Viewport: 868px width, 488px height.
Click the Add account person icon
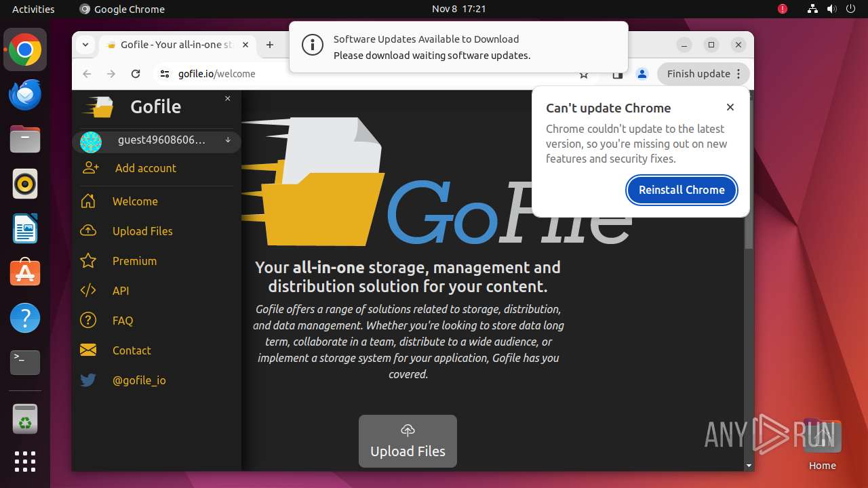(90, 168)
